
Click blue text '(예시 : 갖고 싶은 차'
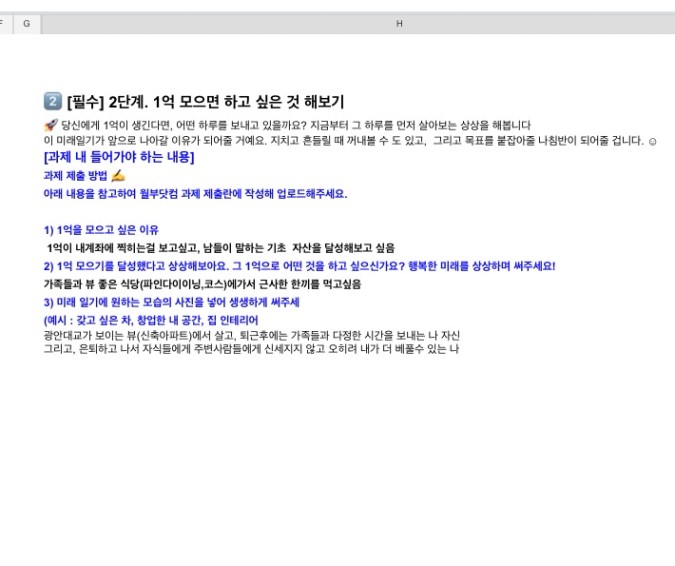coord(151,320)
